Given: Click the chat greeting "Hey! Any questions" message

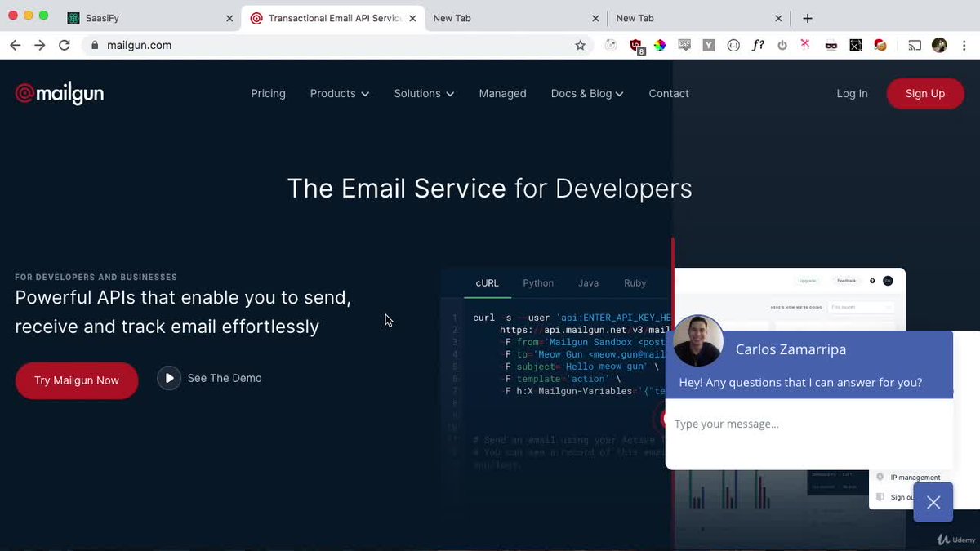Looking at the screenshot, I should pos(801,382).
